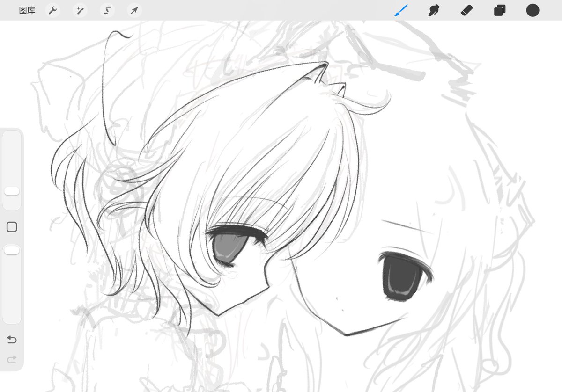
Task: Undo the last stroke
Action: 12,340
